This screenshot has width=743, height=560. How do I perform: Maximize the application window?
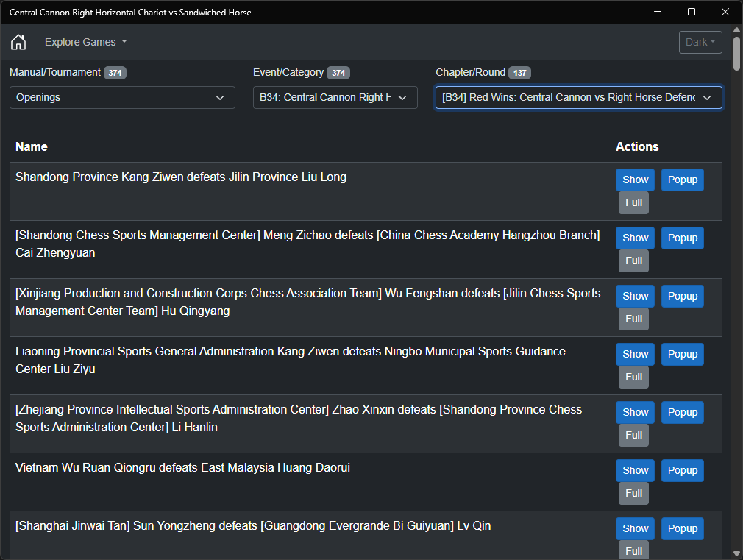[x=692, y=12]
